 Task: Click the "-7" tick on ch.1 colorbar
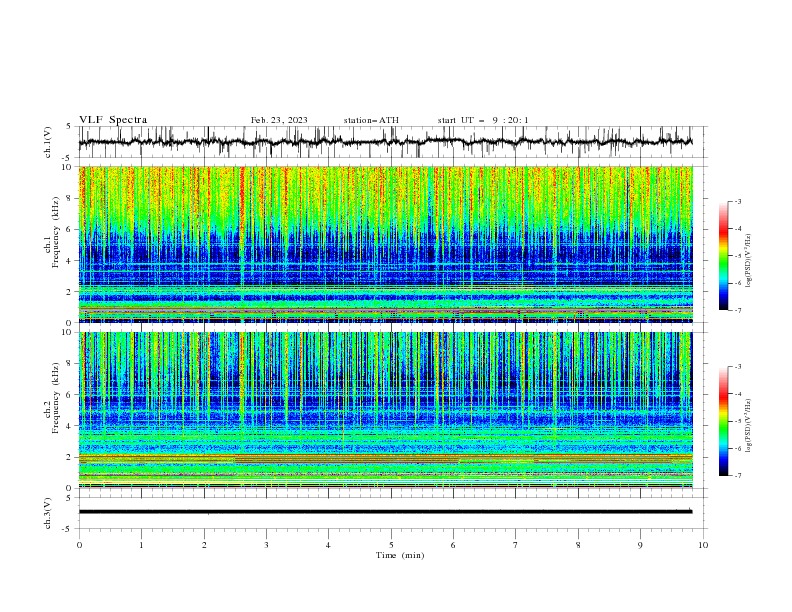pos(738,310)
